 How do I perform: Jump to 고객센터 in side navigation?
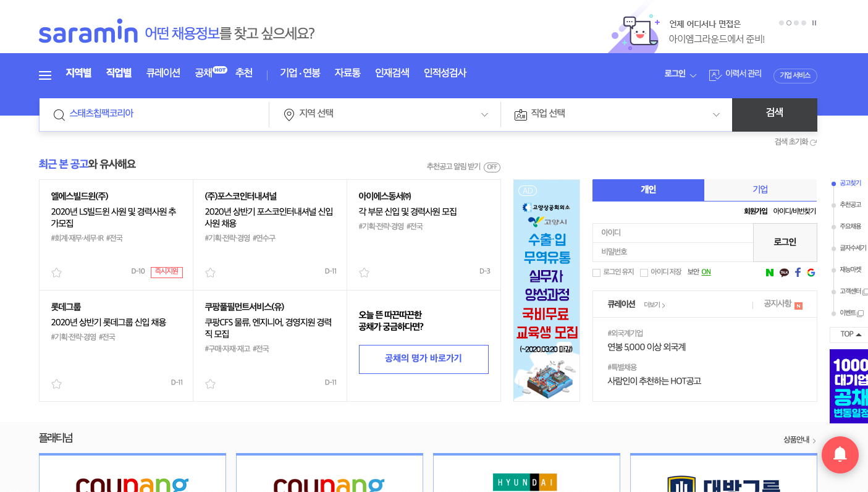click(850, 291)
